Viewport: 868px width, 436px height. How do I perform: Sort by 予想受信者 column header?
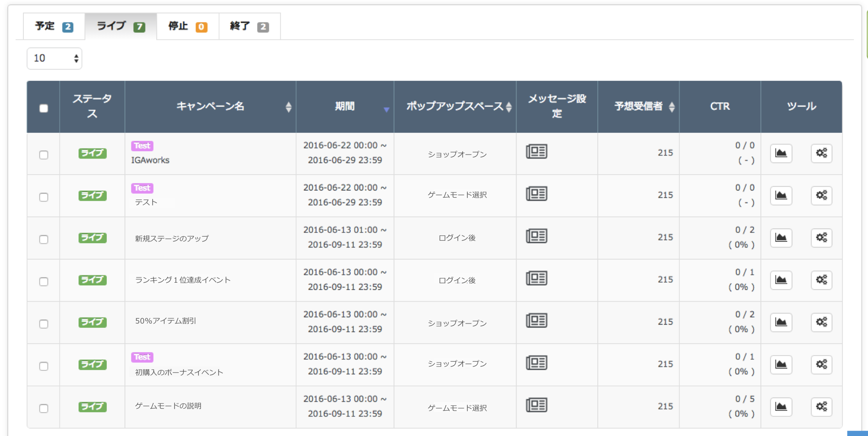[638, 106]
